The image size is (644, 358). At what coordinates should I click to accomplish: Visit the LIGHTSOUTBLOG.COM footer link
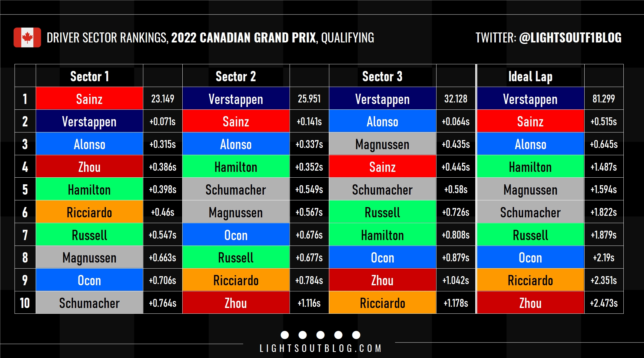(320, 348)
